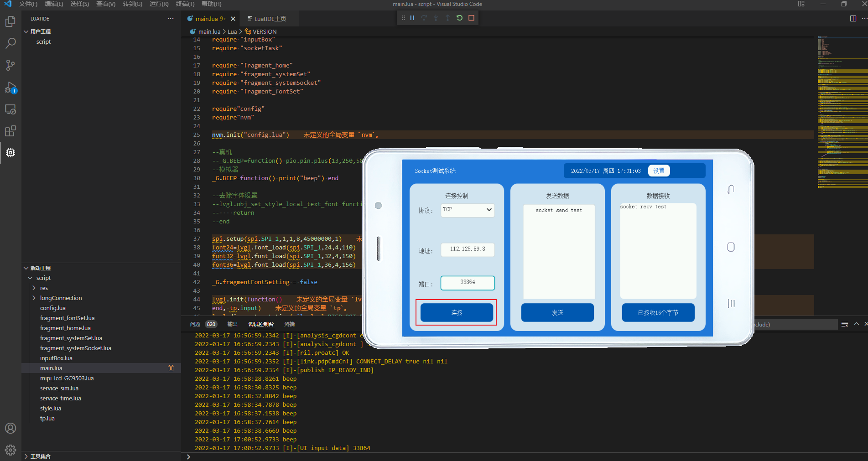Open the Search view icon

point(10,43)
